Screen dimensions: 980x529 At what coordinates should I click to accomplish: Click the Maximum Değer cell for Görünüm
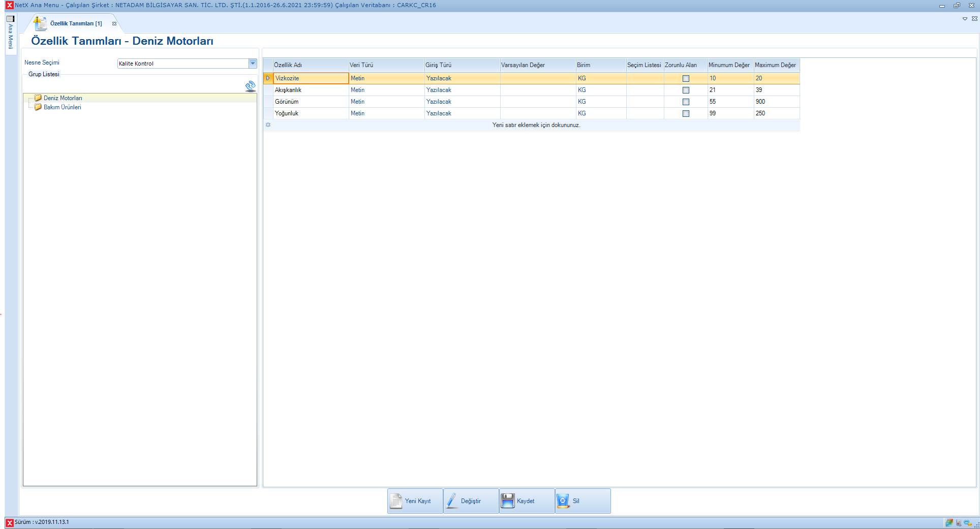776,102
